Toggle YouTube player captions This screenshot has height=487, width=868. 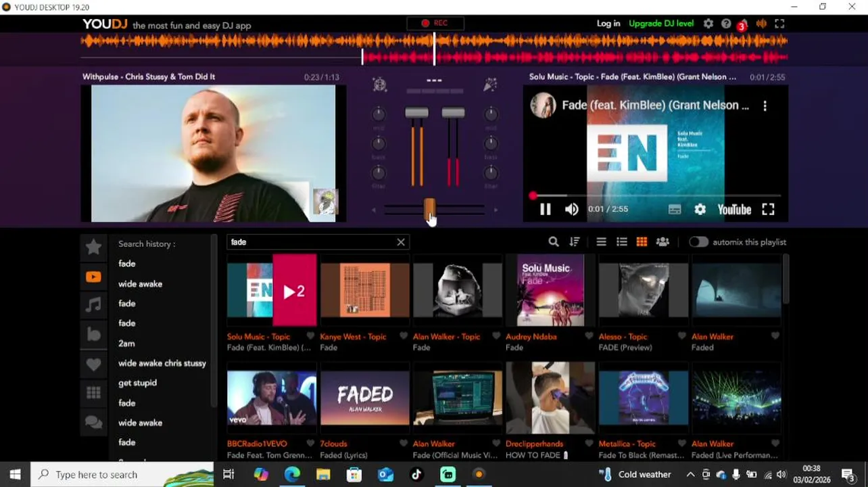pos(675,210)
